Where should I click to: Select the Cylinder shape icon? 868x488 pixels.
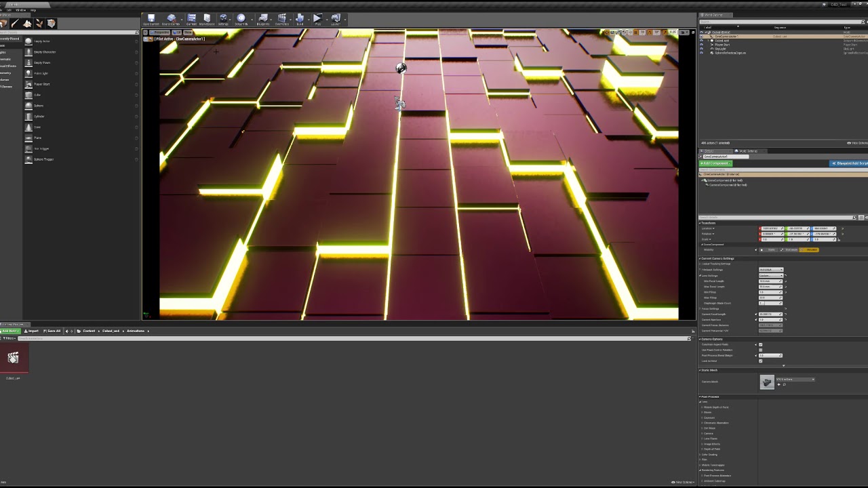[28, 116]
